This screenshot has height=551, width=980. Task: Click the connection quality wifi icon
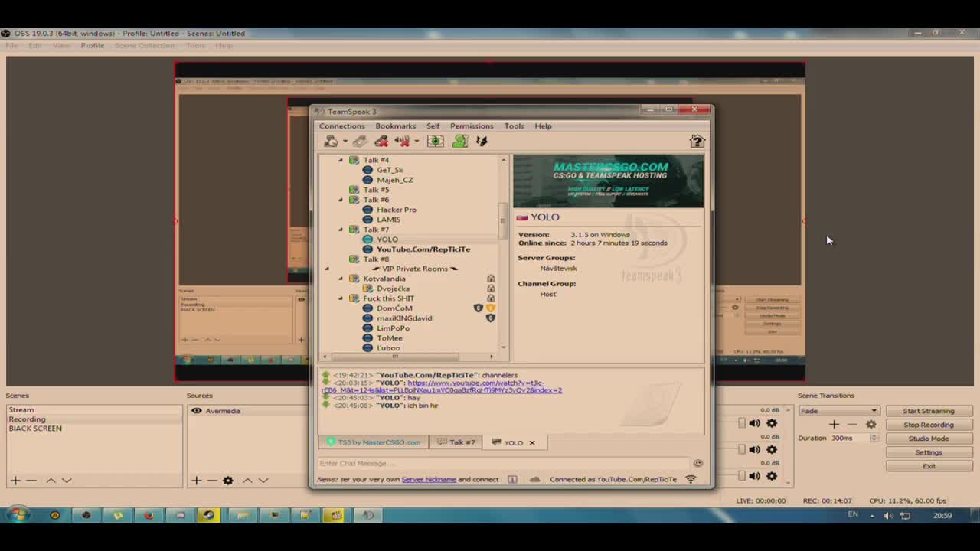691,479
